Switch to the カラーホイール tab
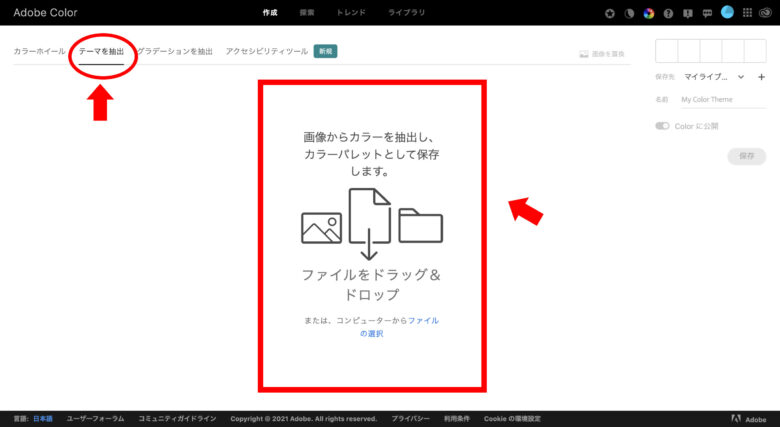 tap(39, 51)
